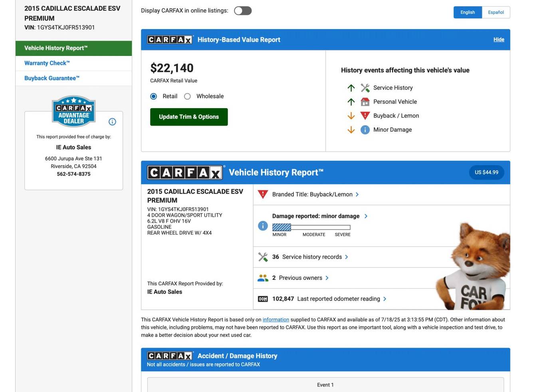
Task: Click the service history records tools icon
Action: pyautogui.click(x=263, y=257)
